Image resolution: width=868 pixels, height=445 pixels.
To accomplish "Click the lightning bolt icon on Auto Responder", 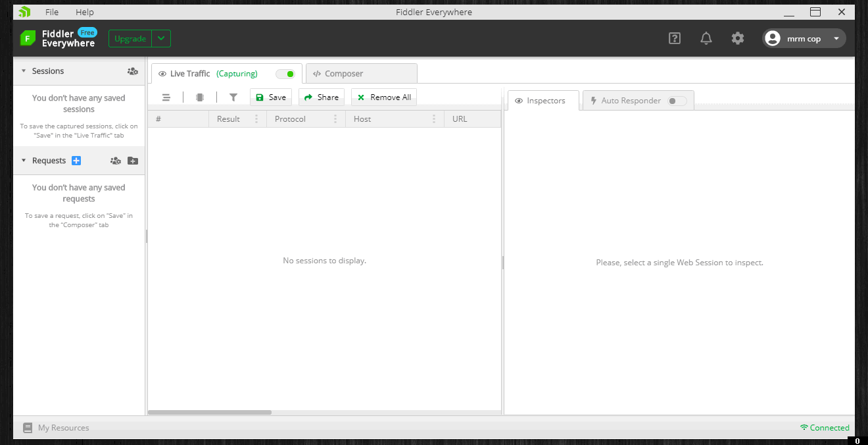I will [x=594, y=101].
